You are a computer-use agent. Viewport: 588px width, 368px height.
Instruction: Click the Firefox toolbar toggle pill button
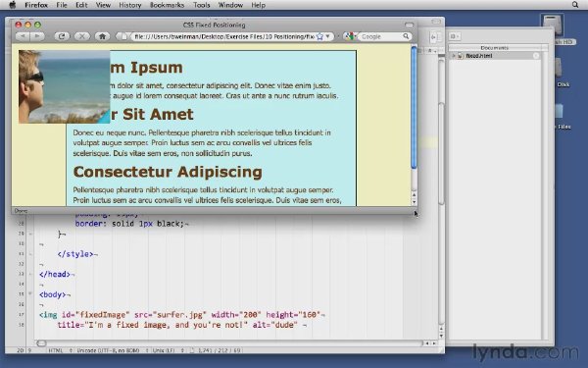click(x=409, y=25)
